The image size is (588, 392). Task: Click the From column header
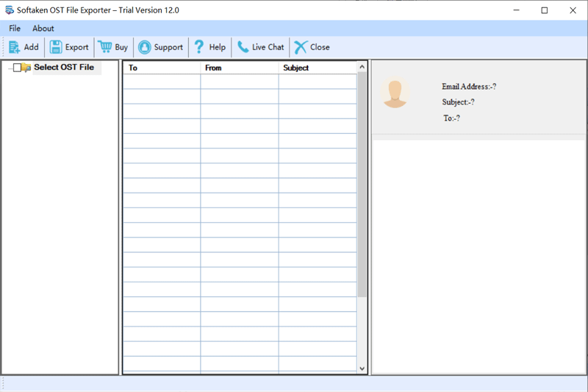[x=239, y=68]
